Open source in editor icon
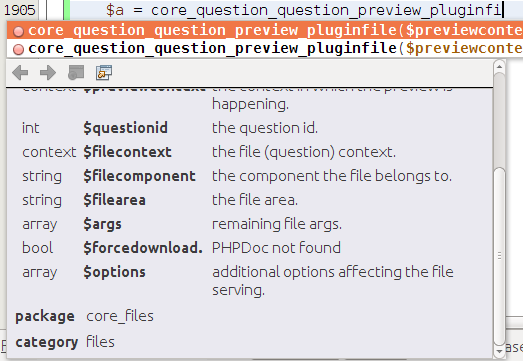Screen dimensions: 523x361 pos(104,73)
